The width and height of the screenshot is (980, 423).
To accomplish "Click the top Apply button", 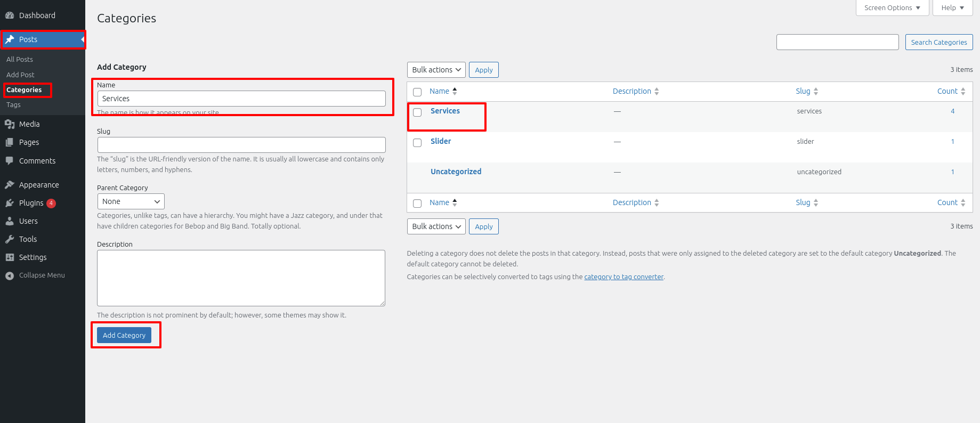I will [x=484, y=70].
